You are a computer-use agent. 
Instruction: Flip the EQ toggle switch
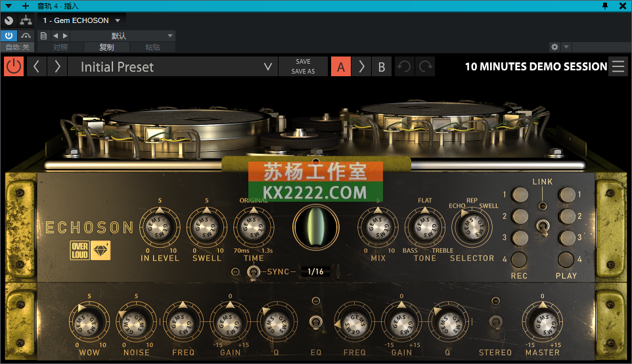(x=315, y=323)
